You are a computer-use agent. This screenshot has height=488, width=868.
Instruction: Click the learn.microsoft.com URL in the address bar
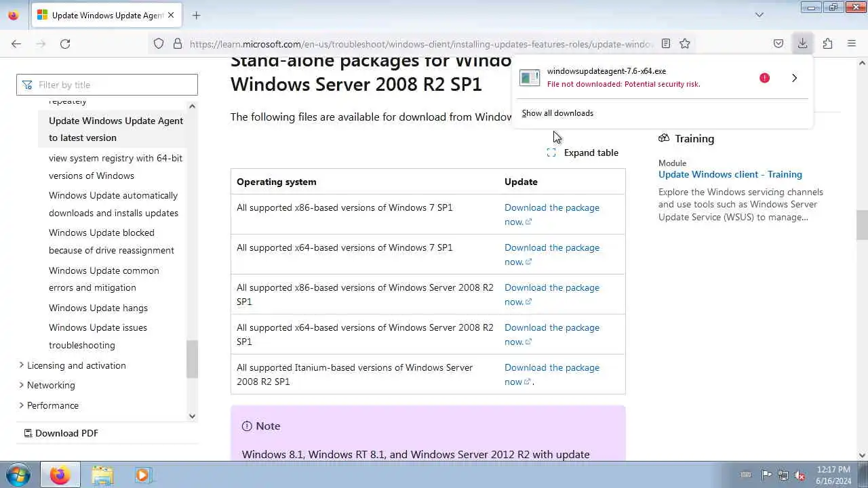pyautogui.click(x=420, y=44)
